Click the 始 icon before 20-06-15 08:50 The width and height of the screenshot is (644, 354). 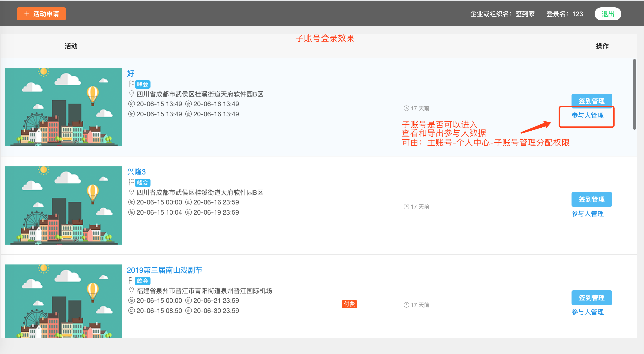pos(132,311)
